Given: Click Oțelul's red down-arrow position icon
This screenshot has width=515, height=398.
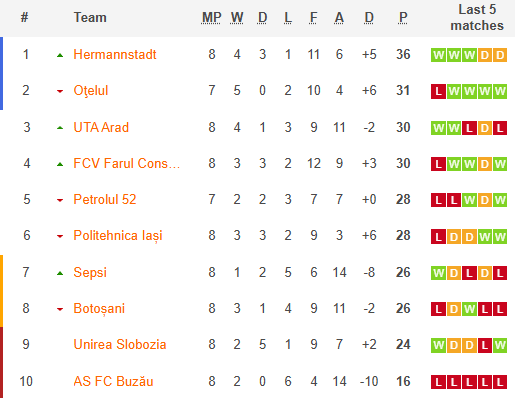Looking at the screenshot, I should [x=60, y=91].
